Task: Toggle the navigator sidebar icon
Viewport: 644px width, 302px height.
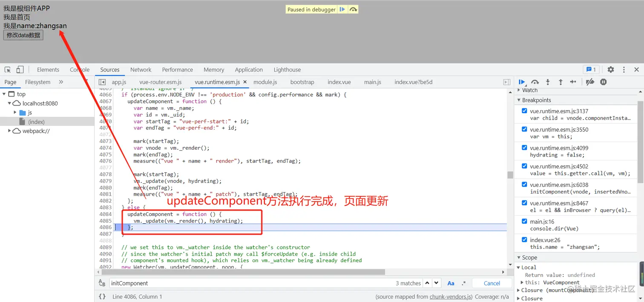Action: [102, 82]
